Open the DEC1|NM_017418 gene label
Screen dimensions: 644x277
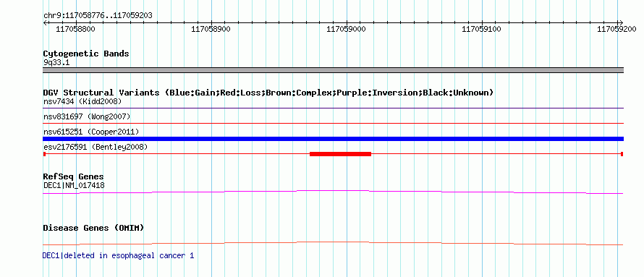[74, 185]
